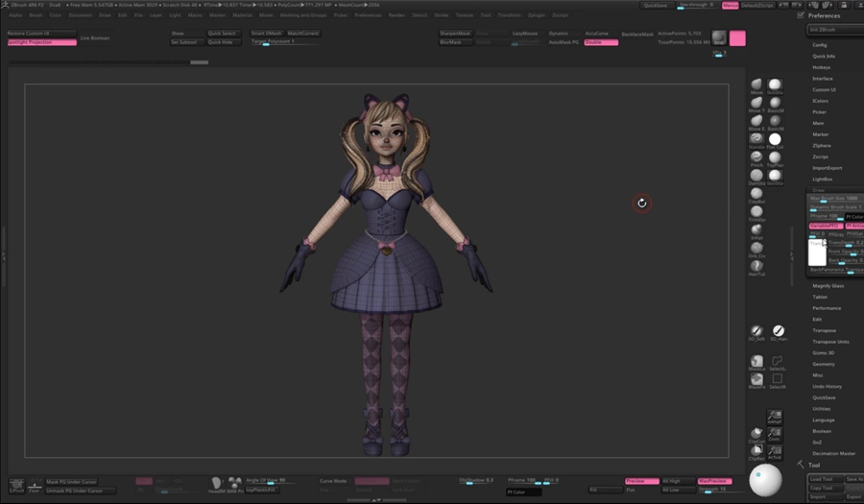Select the Standard brush icon
The height and width of the screenshot is (504, 864).
tap(756, 139)
